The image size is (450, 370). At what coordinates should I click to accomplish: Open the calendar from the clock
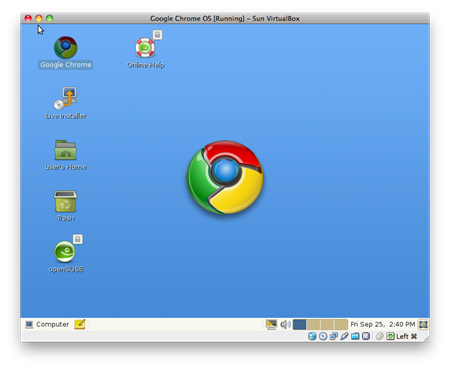383,324
